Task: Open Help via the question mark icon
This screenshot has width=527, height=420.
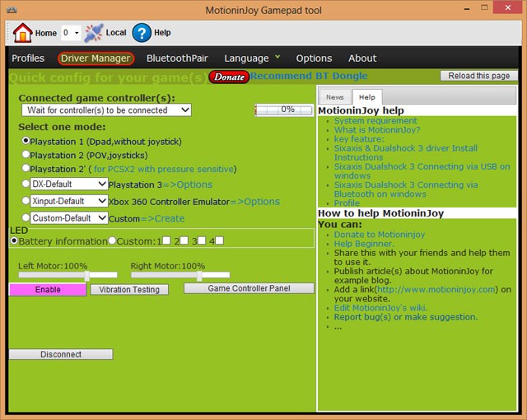Action: (x=142, y=33)
